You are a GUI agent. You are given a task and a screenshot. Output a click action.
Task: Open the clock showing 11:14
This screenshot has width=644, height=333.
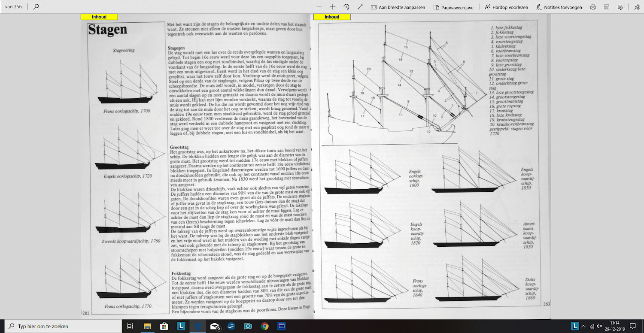coord(615,326)
